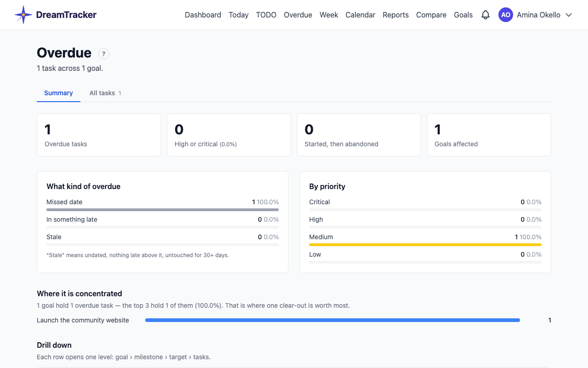Viewport: 588px width, 368px height.
Task: Click the DreamTracker brand name
Action: pos(66,15)
